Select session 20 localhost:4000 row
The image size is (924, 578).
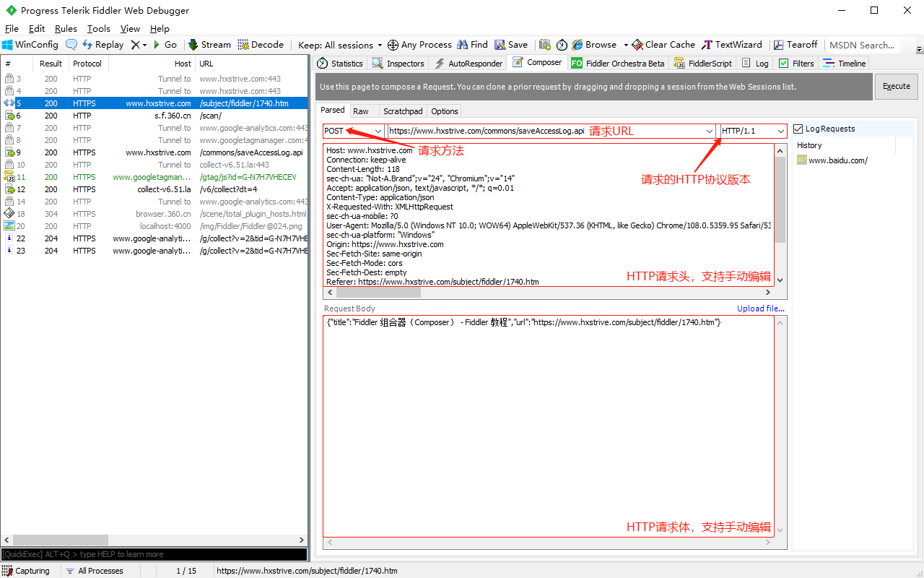pyautogui.click(x=154, y=226)
